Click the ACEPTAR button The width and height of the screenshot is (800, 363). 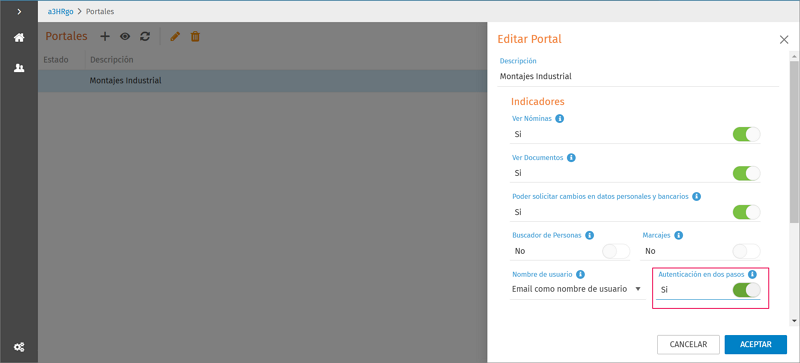click(x=756, y=345)
